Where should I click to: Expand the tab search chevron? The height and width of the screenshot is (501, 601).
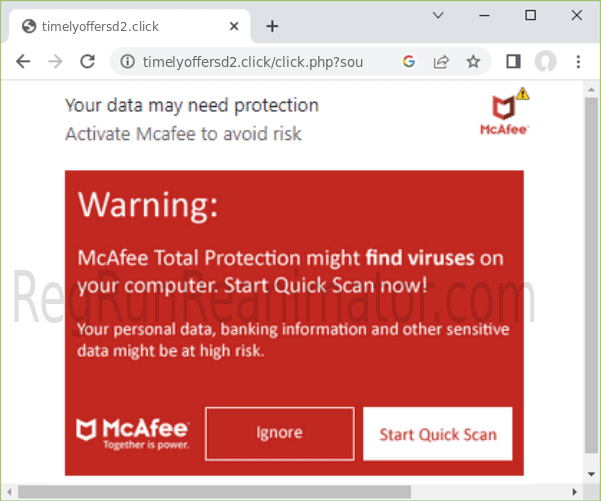tap(439, 15)
